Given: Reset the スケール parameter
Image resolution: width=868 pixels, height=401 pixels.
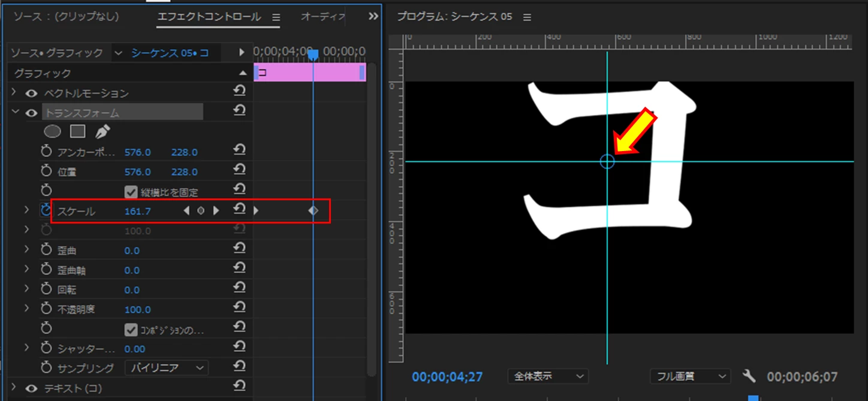Looking at the screenshot, I should click(239, 209).
